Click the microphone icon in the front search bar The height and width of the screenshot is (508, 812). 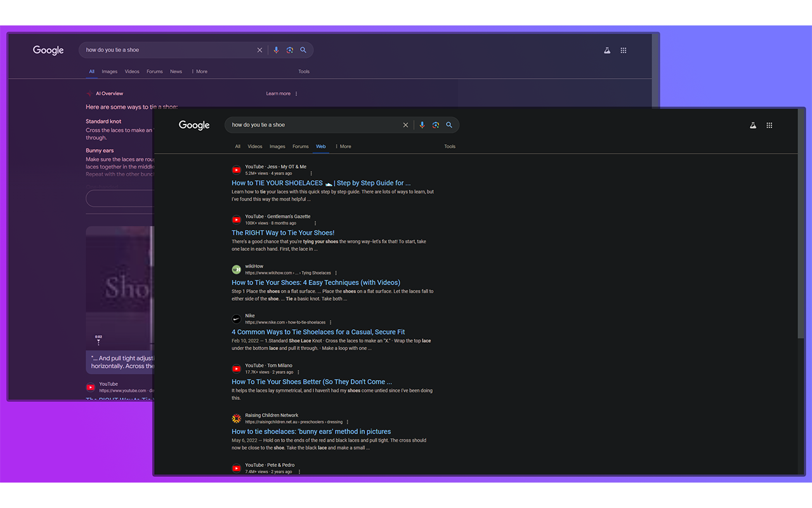(x=422, y=125)
